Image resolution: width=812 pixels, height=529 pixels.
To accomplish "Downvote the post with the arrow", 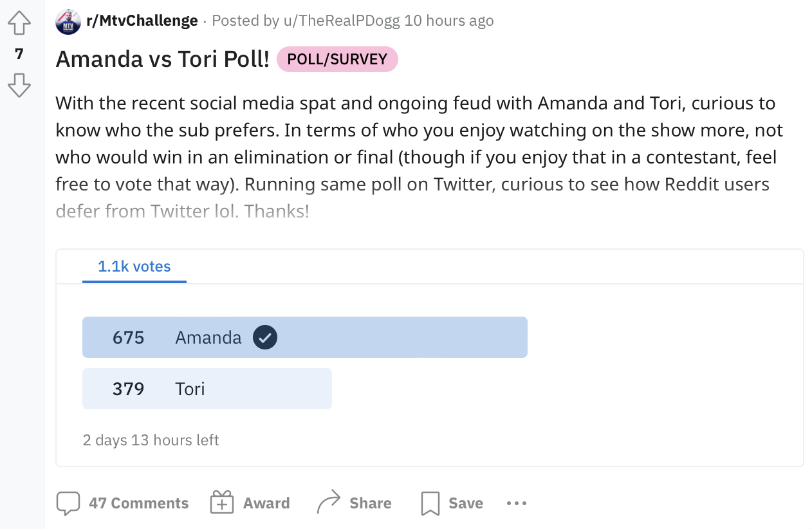I will (x=19, y=85).
